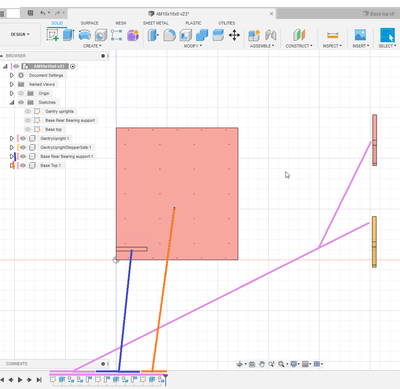Click the Offset Plane construct icon
This screenshot has width=400, height=389.
[x=299, y=35]
